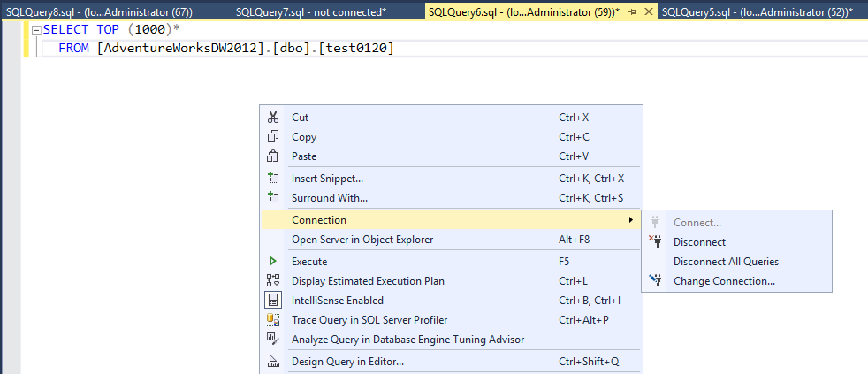This screenshot has height=374, width=868.
Task: Select Surround With... menu entry
Action: [x=451, y=198]
